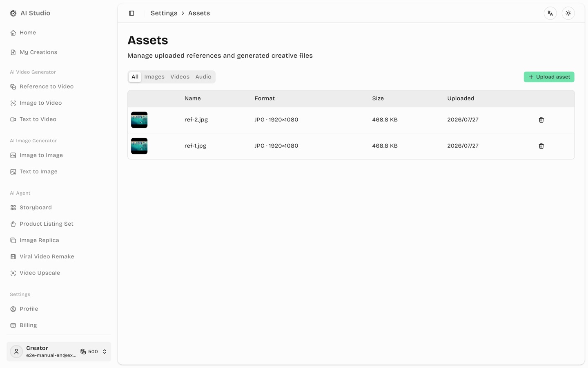
Task: Click the Creator user avatar
Action: pos(16,352)
